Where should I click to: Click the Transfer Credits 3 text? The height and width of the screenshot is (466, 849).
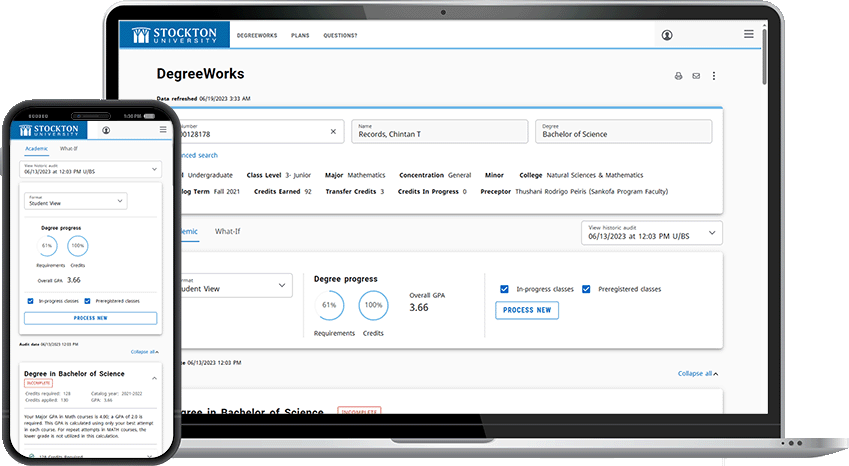click(355, 192)
